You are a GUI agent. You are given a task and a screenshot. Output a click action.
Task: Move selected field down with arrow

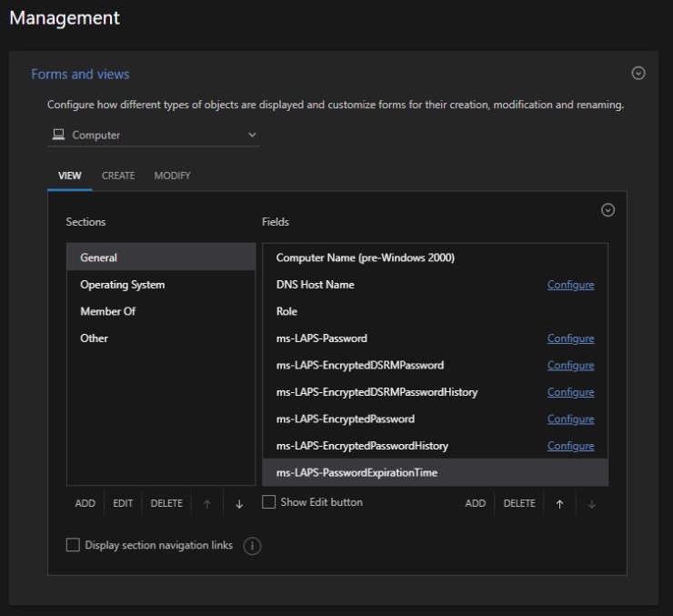[591, 503]
